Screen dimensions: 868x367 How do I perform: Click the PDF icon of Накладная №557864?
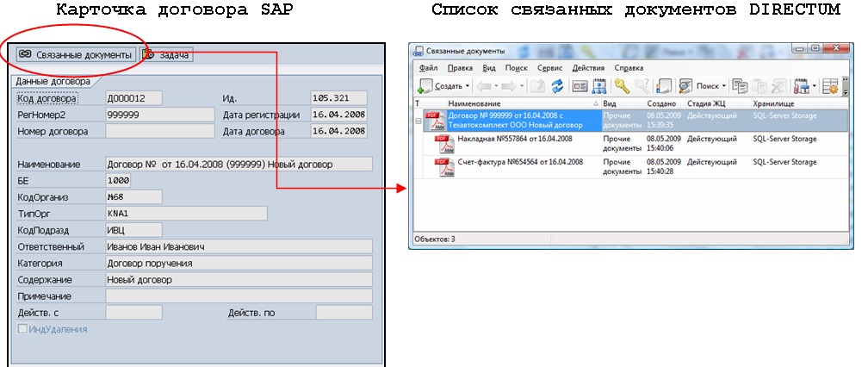point(443,144)
